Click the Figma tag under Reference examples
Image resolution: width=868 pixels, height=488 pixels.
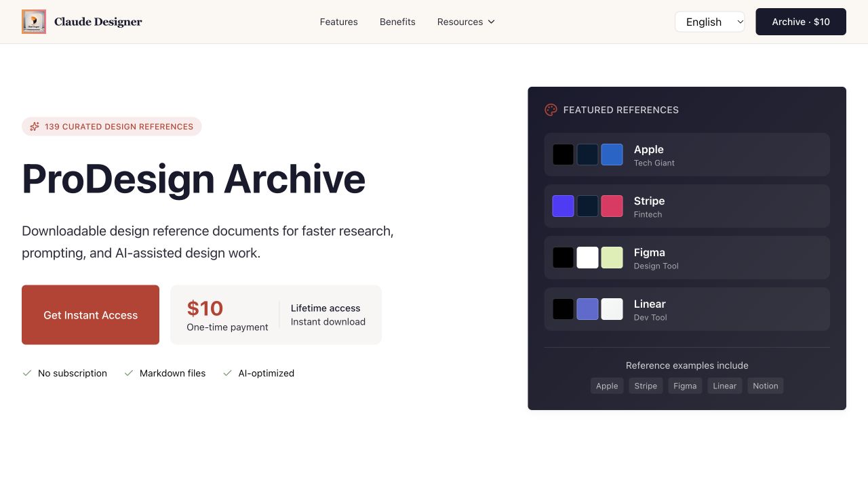point(685,386)
